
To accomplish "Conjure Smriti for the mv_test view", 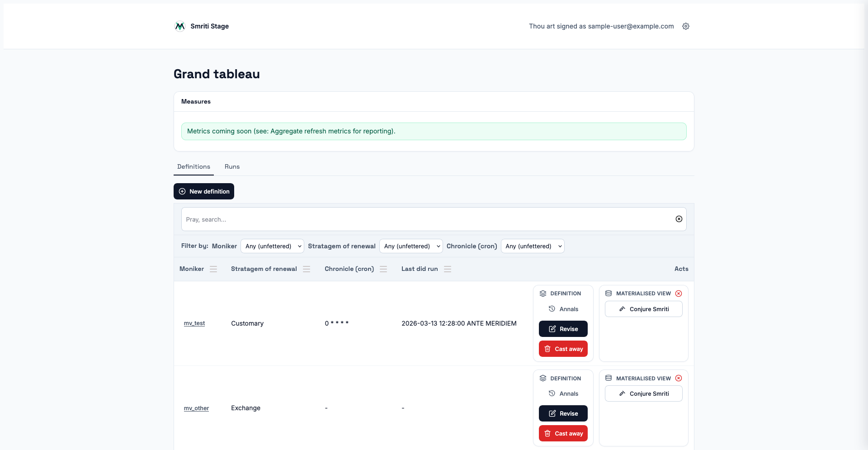I will pyautogui.click(x=643, y=309).
